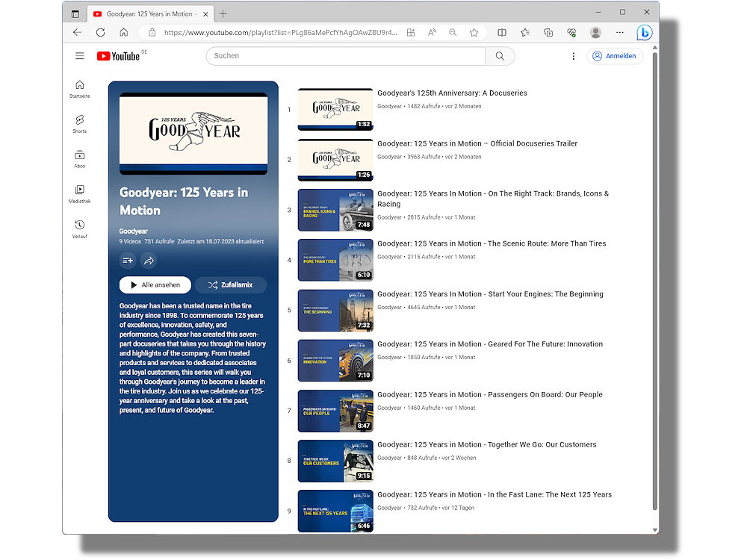747x560 pixels.
Task: Open title Official Docuseries Trailer
Action: (x=477, y=143)
